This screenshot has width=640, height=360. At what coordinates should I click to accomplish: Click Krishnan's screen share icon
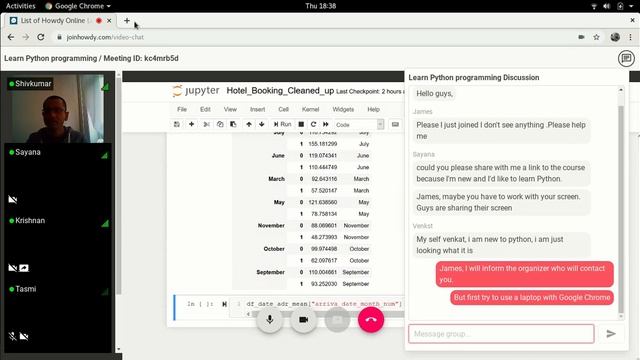pyautogui.click(x=24, y=268)
